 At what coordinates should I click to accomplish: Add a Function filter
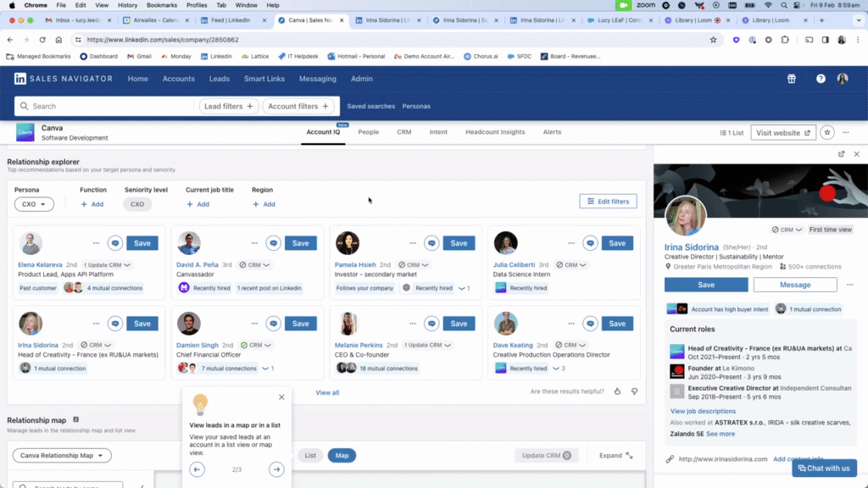[92, 204]
